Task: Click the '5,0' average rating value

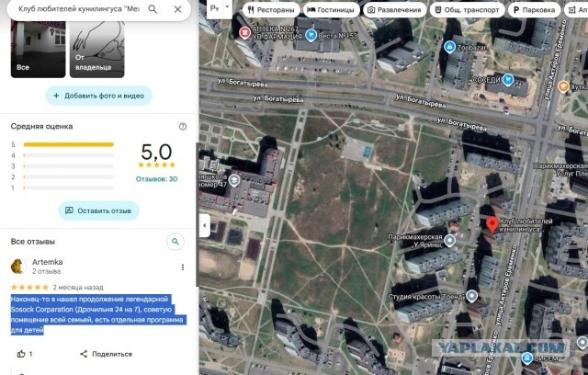Action: pyautogui.click(x=156, y=152)
